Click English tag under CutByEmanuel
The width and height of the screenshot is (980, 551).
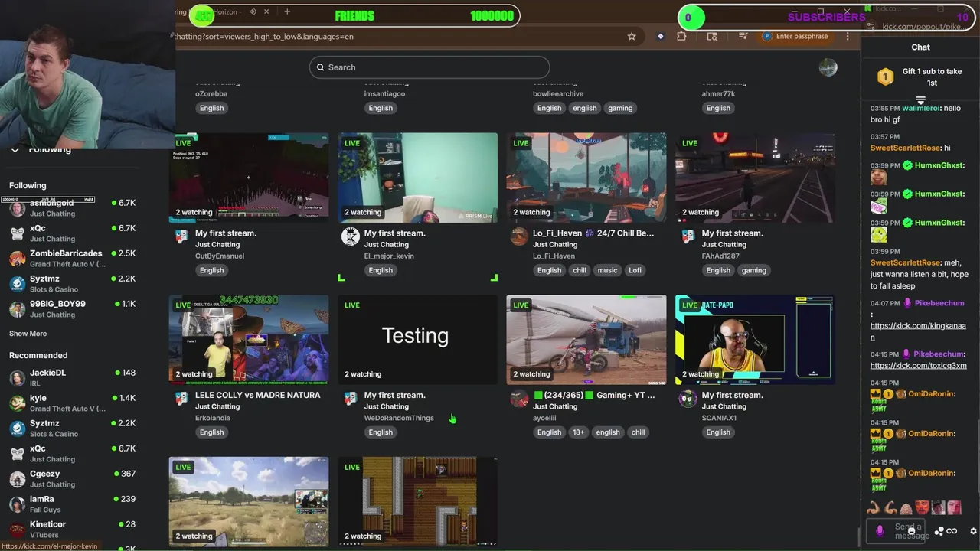(x=211, y=270)
